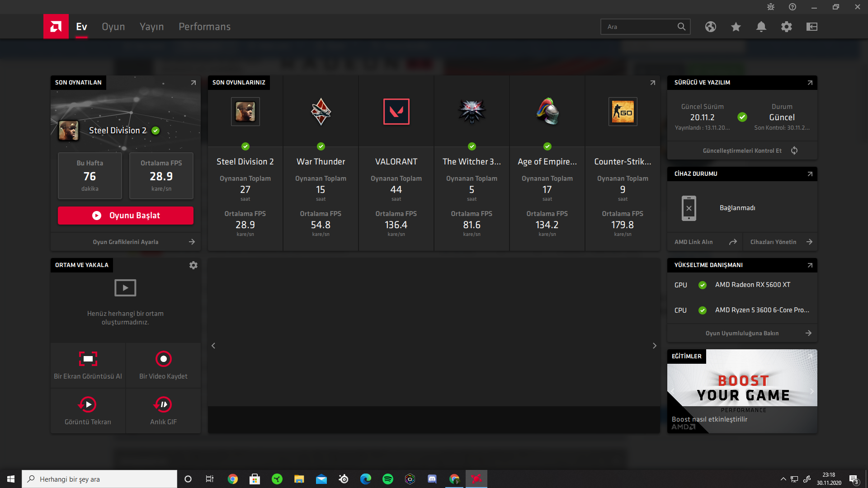Select the Counter-Strike GO game icon
Viewport: 868px width, 488px height.
(x=623, y=112)
